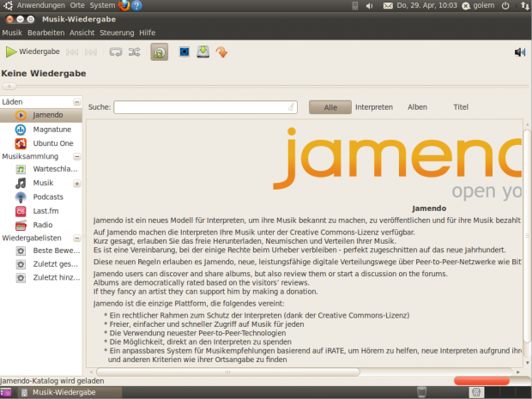
Task: Open Magnatune store in sidebar
Action: pos(51,129)
